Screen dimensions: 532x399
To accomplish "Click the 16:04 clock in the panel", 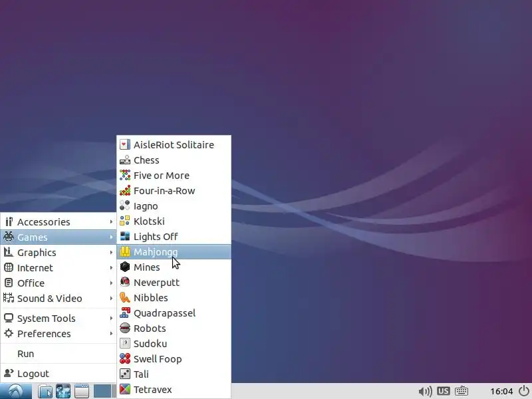I will click(x=501, y=392).
